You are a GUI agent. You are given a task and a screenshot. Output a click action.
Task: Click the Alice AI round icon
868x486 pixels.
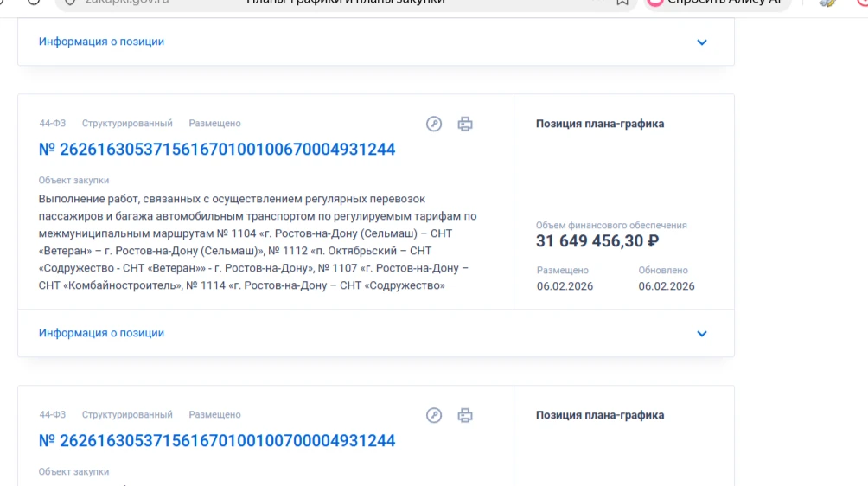point(655,3)
